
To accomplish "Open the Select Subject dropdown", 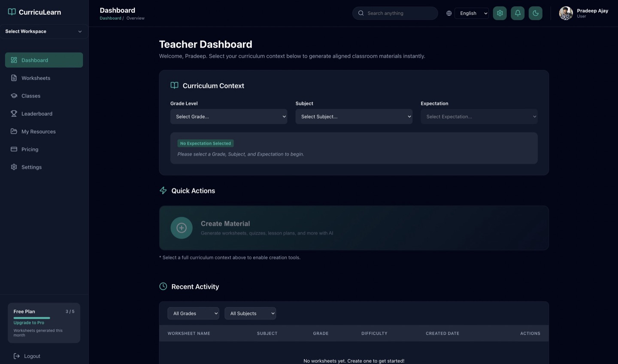I will click(x=354, y=117).
